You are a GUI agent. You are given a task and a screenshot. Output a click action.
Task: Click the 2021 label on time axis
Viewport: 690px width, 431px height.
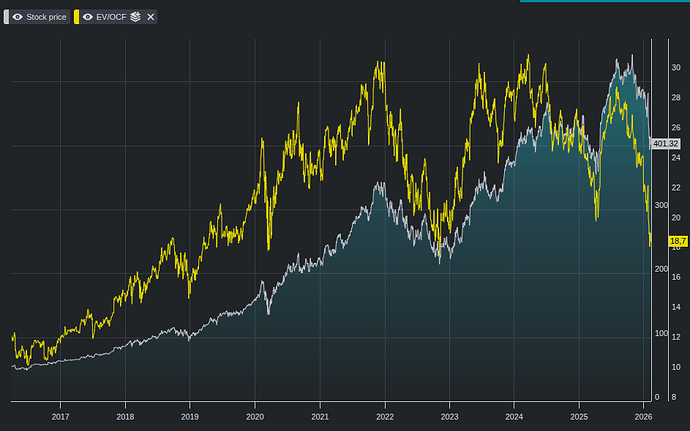(320, 417)
